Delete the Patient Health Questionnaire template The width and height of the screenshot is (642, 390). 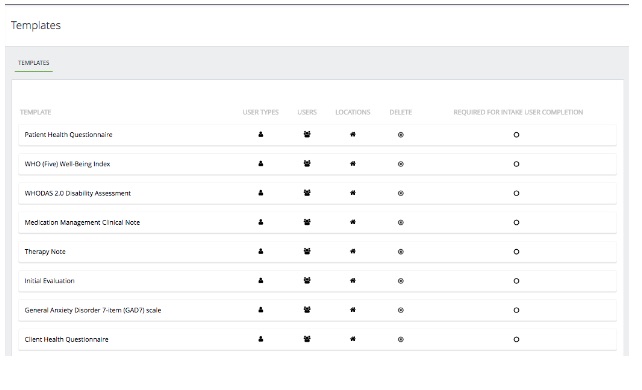[400, 135]
